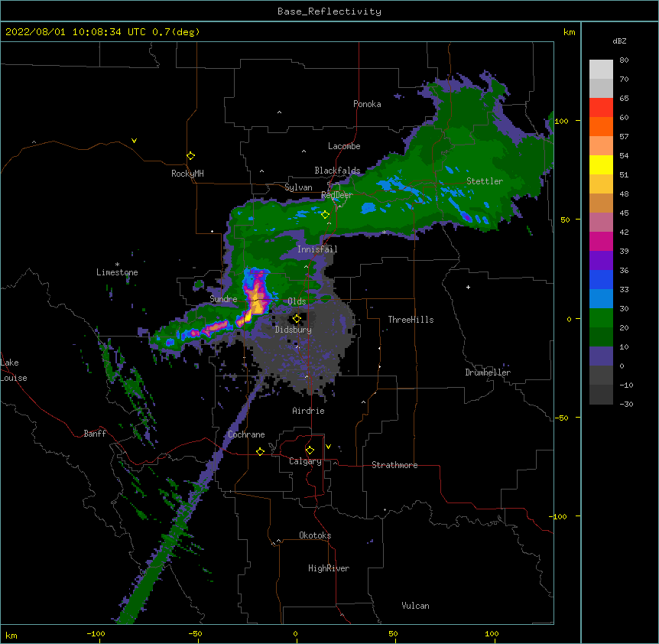Click the 100 km tick on right axis
Image resolution: width=659 pixels, height=644 pixels.
coord(561,121)
